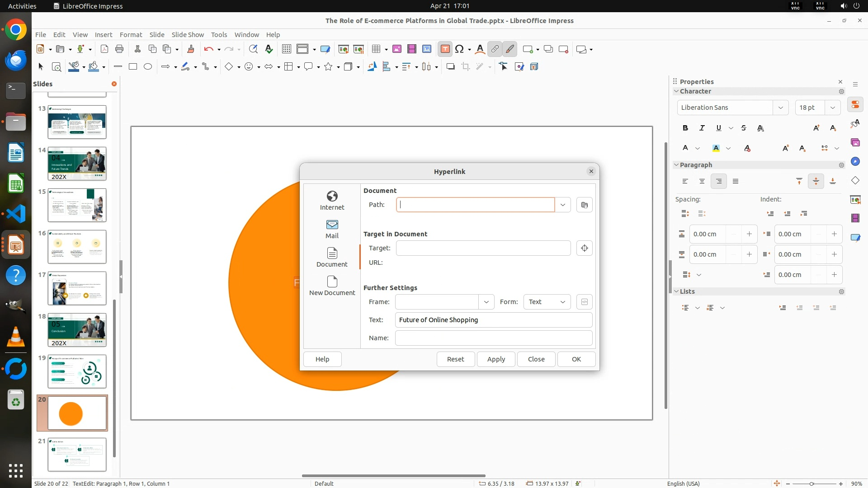Screen dimensions: 868x488
Task: Open the font size dropdown
Action: pos(832,108)
